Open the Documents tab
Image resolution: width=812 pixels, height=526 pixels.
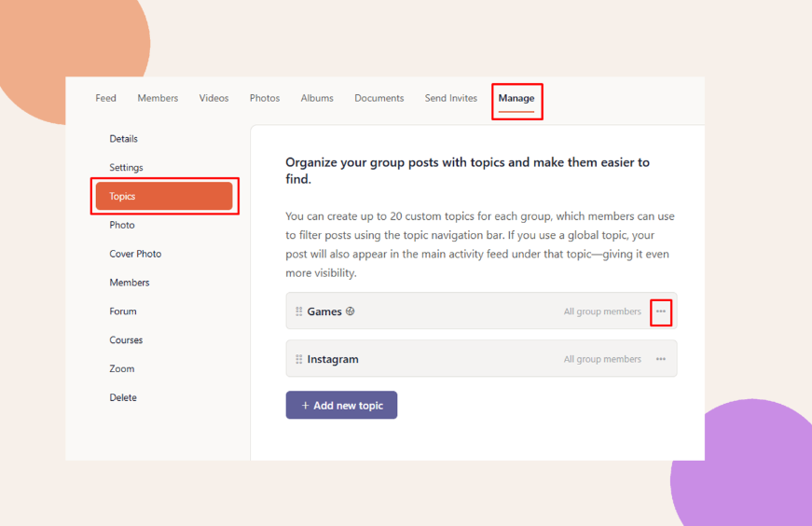point(379,98)
